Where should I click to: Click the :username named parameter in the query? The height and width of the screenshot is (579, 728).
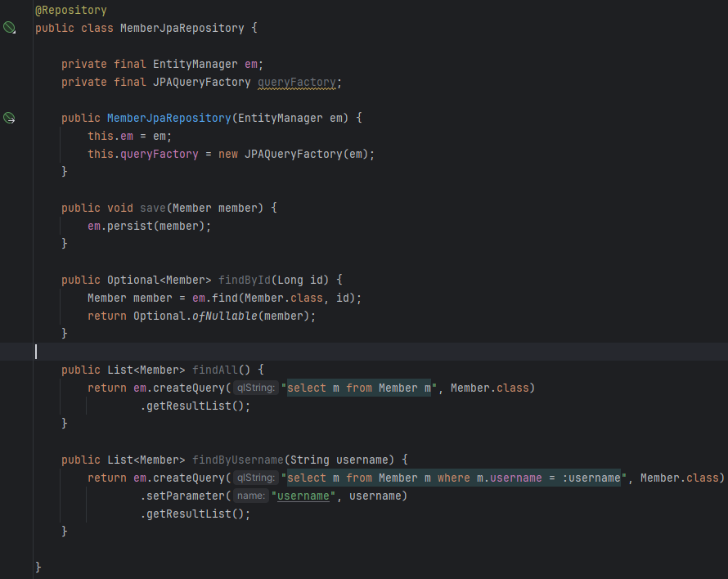click(591, 478)
